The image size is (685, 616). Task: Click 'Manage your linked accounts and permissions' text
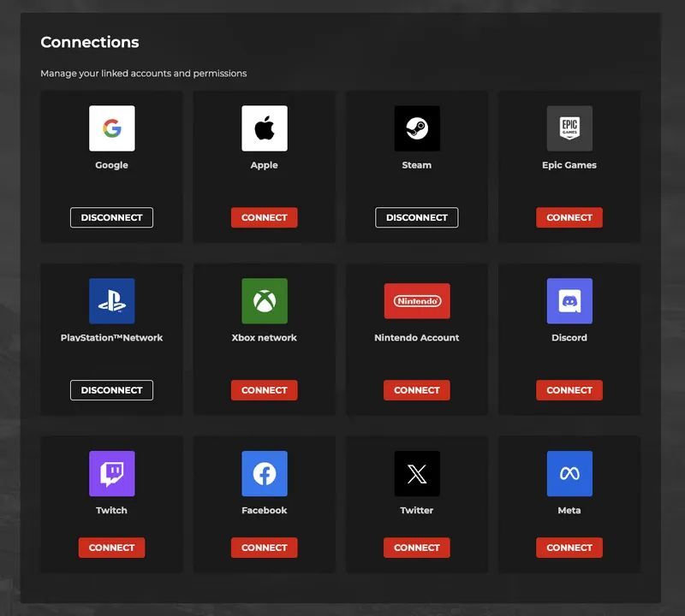point(144,74)
